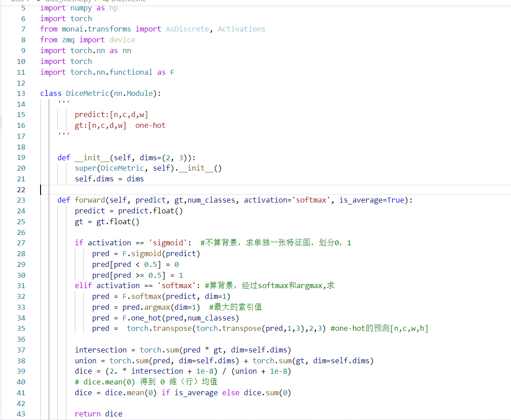Click the '#one-hot' comment on line 35
511x420 pixels.
click(379, 328)
